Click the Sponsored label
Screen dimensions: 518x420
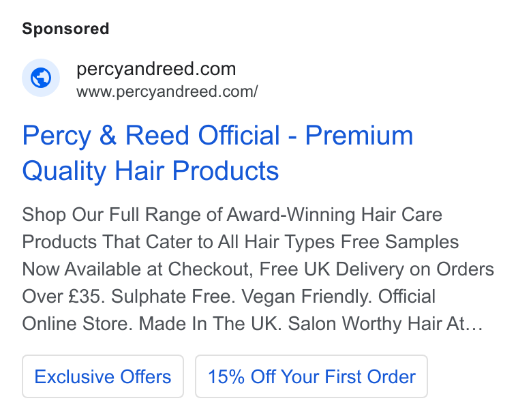65,29
